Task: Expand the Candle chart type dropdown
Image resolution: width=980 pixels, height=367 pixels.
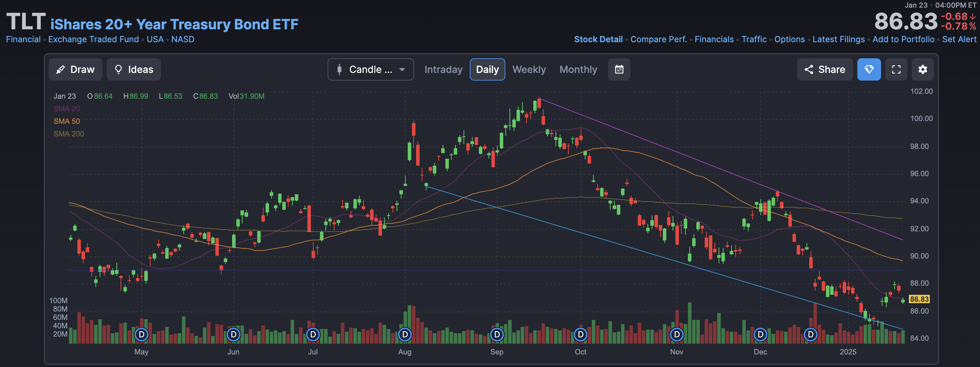Action: [370, 69]
